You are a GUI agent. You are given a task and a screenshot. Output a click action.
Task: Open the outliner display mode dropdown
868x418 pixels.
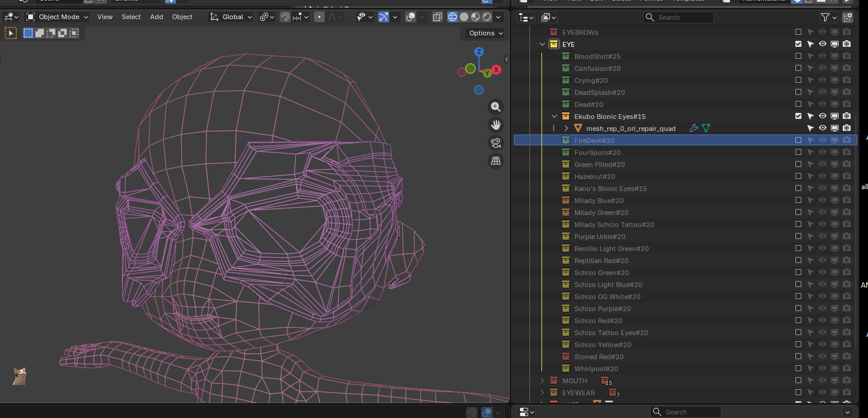[549, 17]
